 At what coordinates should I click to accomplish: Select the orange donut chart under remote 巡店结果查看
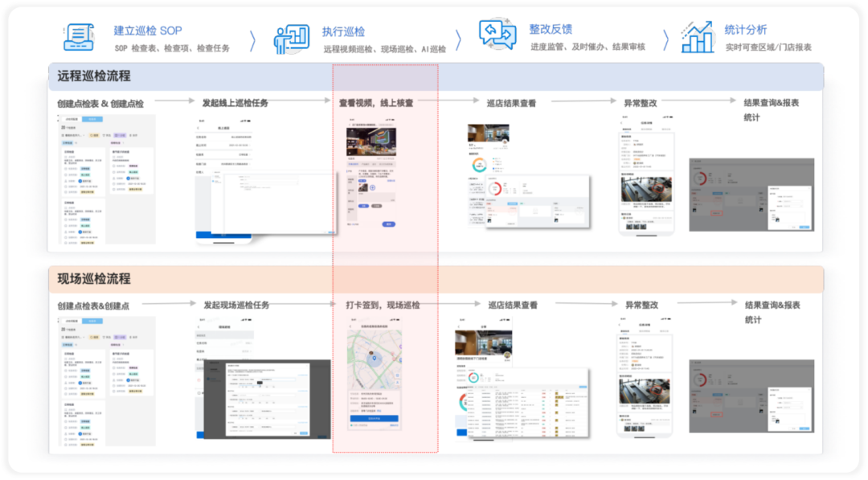479,165
